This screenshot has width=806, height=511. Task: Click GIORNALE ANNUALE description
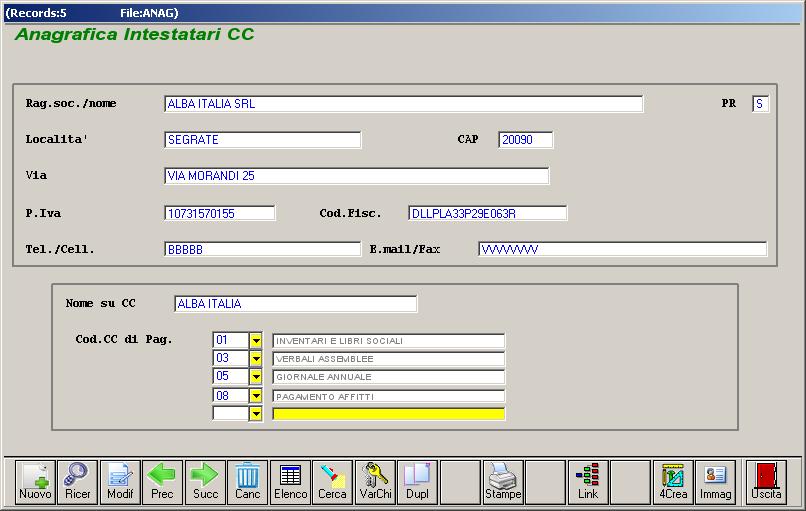coord(389,377)
